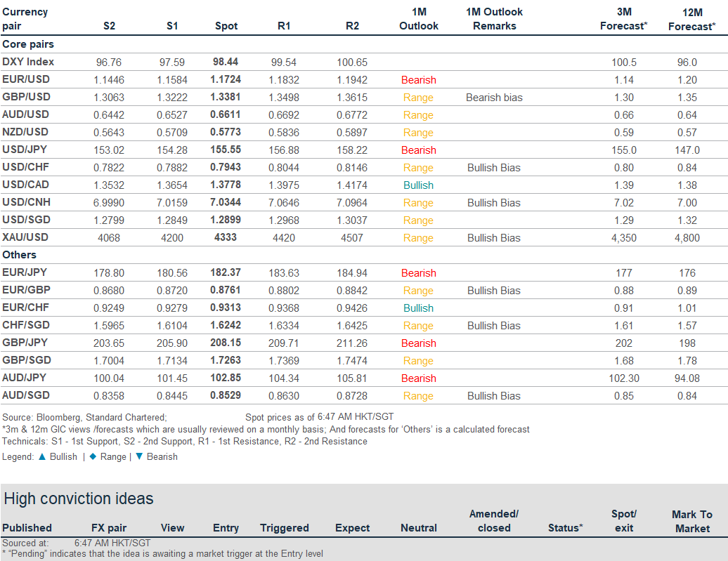Select the Others section heading
The width and height of the screenshot is (728, 561).
click(20, 255)
